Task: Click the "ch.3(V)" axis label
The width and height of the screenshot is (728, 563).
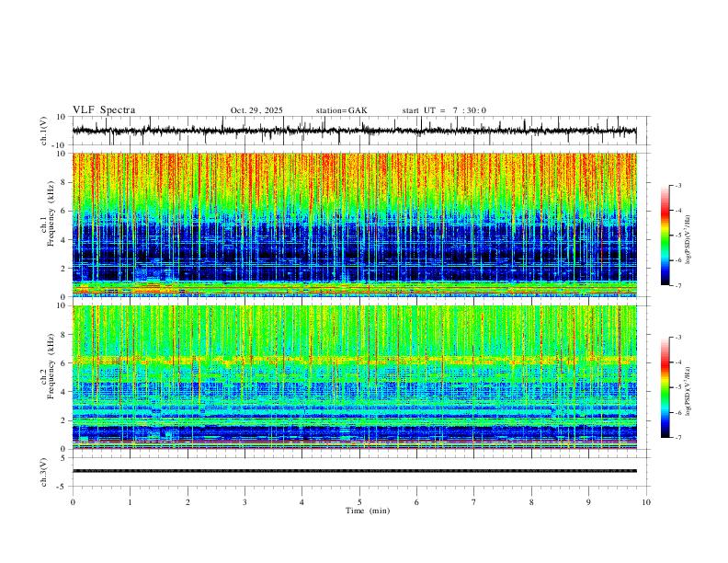Action: click(44, 472)
